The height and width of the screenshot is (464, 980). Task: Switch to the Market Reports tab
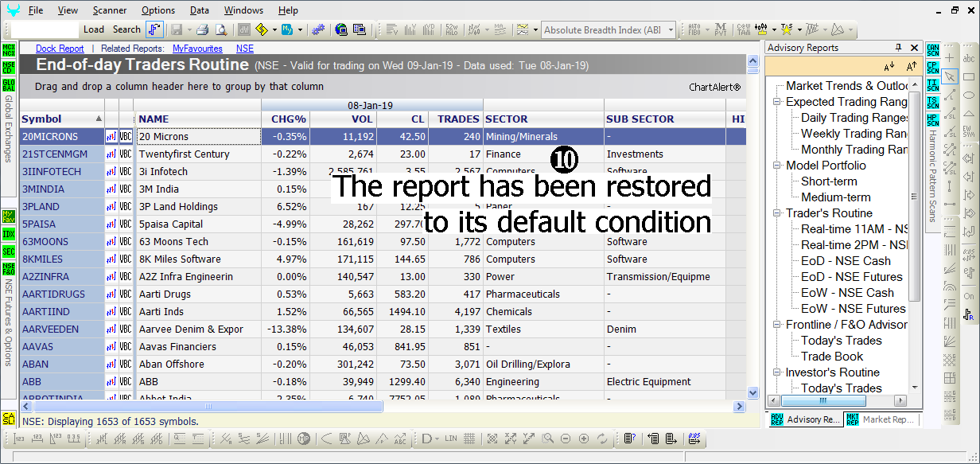881,419
